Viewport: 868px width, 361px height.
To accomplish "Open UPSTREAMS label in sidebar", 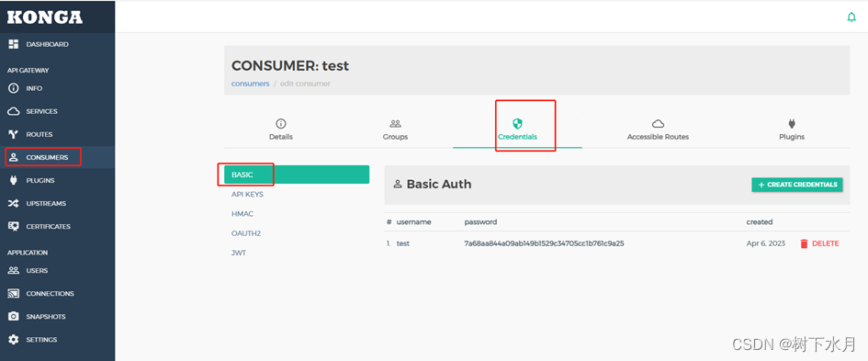I will click(46, 204).
